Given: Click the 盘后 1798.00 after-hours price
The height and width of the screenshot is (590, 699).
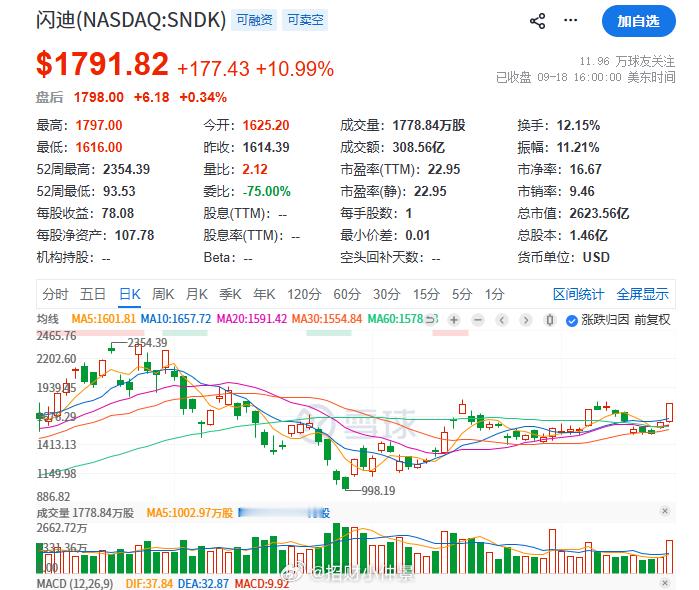Looking at the screenshot, I should (x=99, y=97).
